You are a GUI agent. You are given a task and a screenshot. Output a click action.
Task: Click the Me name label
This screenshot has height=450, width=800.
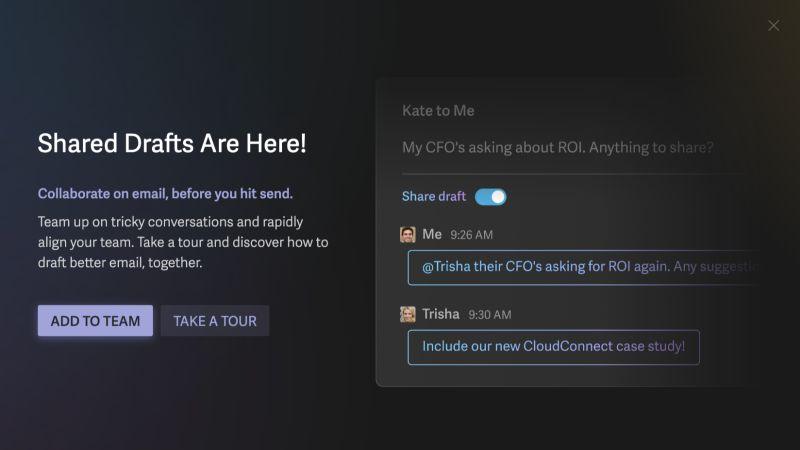432,234
